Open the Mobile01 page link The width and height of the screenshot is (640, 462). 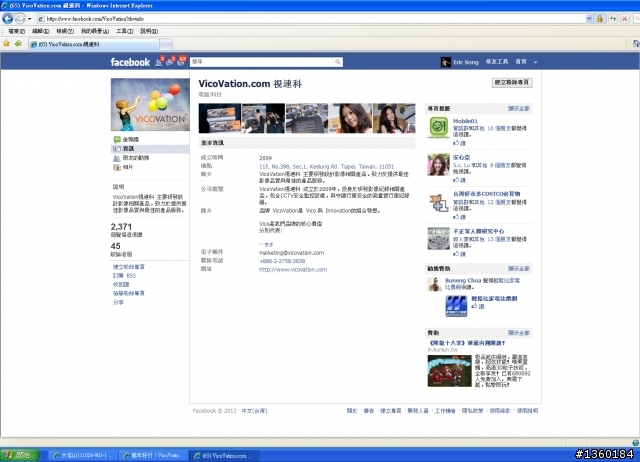[465, 121]
